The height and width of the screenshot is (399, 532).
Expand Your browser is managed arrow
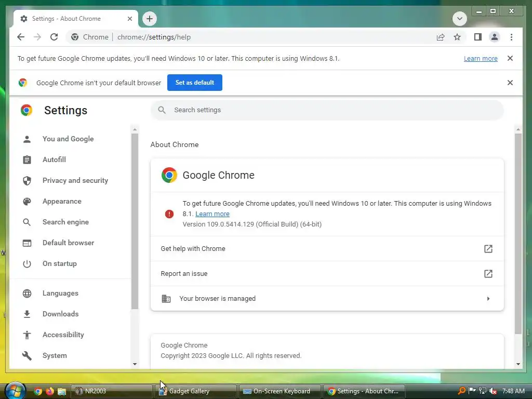pos(488,299)
